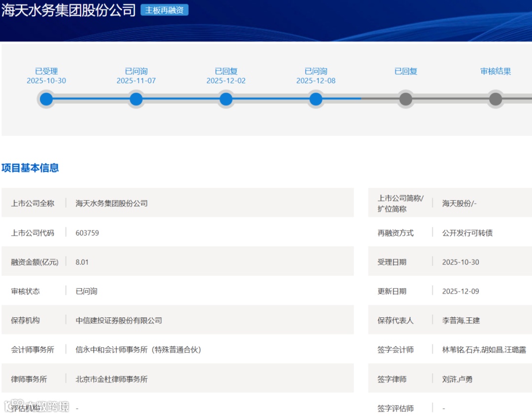Click the 更新日期 label
The height and width of the screenshot is (416, 532).
[x=392, y=291]
